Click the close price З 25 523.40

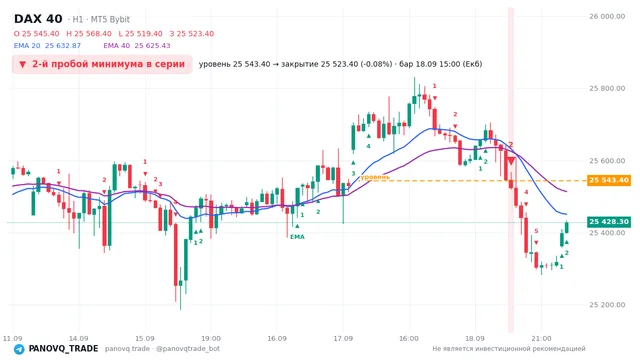[191, 33]
